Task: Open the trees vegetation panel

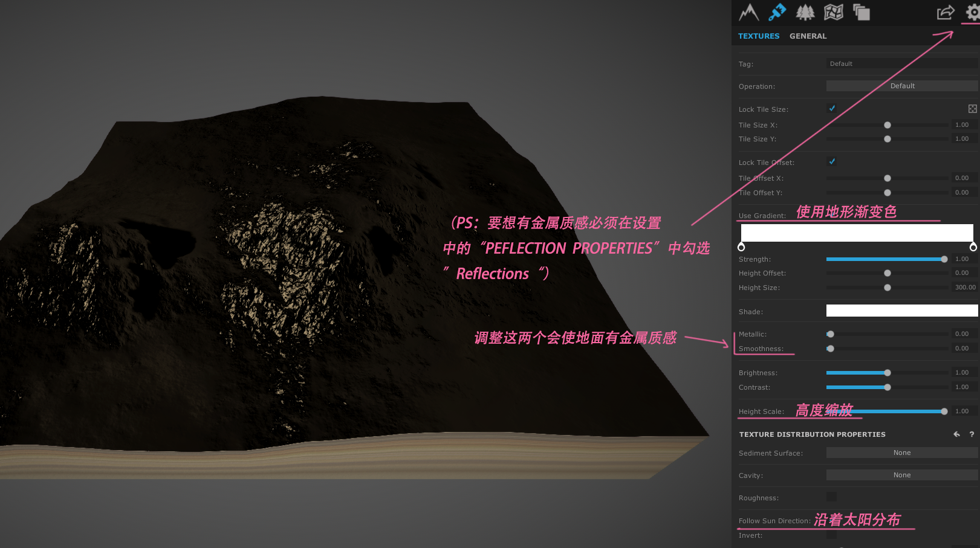Action: pos(805,12)
